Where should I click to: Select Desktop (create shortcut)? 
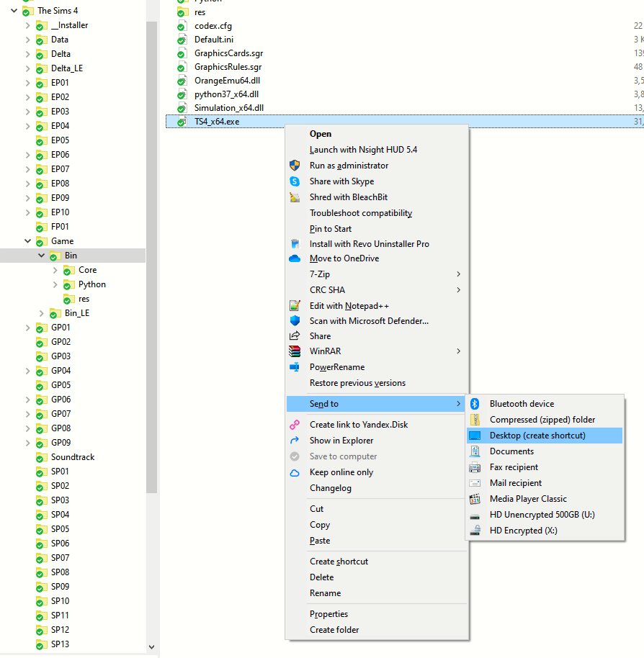(537, 436)
